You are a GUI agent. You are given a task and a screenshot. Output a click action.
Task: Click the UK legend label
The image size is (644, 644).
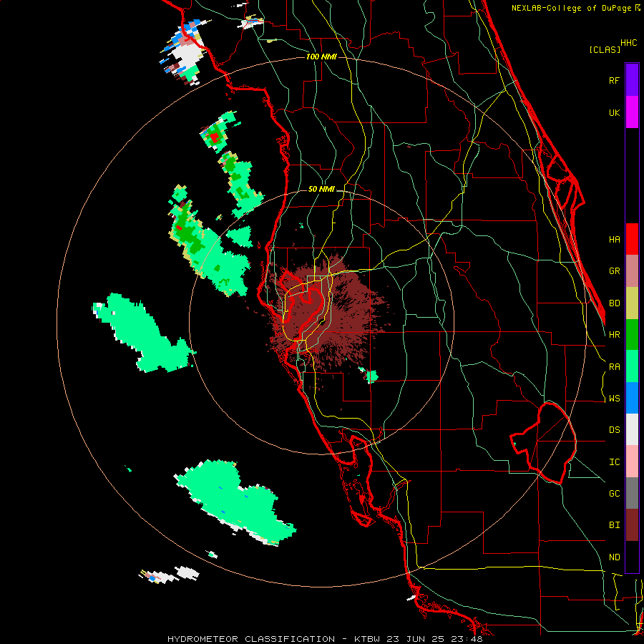(x=614, y=112)
